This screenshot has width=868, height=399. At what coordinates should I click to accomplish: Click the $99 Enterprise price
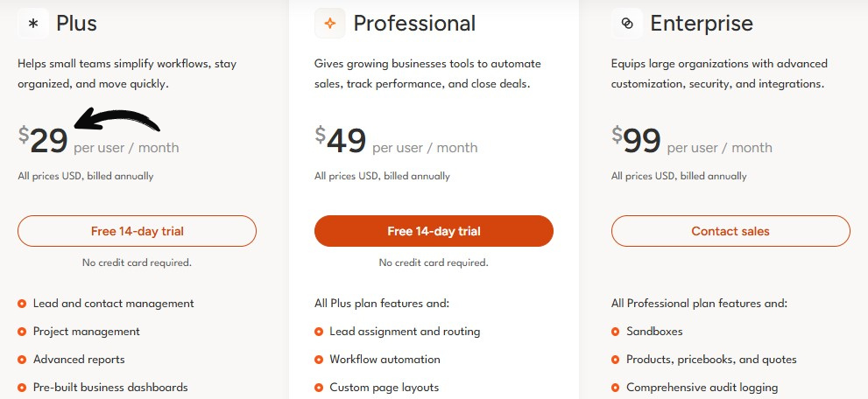click(x=637, y=139)
